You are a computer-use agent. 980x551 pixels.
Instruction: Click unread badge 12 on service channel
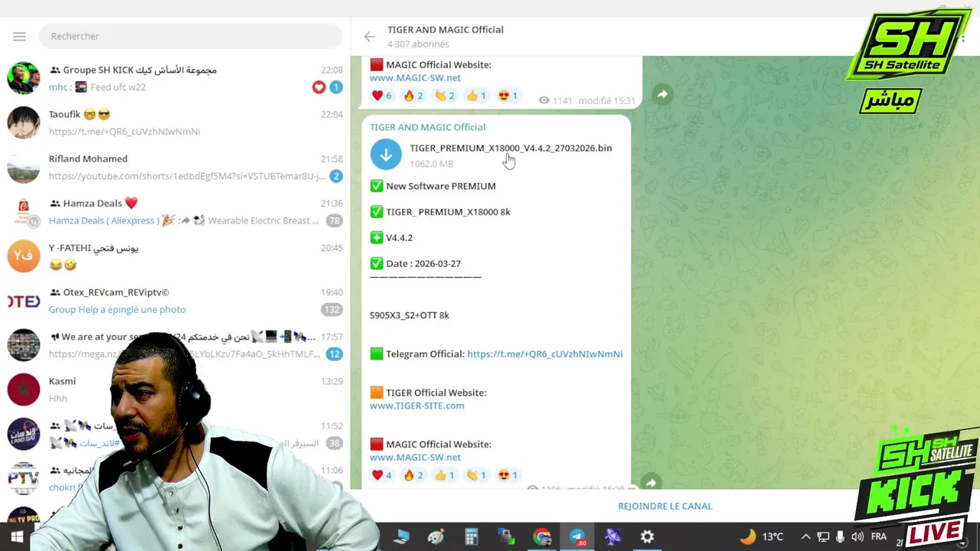click(x=334, y=354)
